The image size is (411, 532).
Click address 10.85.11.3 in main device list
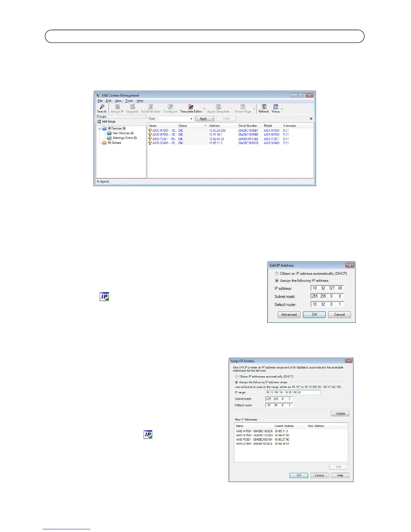coord(216,143)
